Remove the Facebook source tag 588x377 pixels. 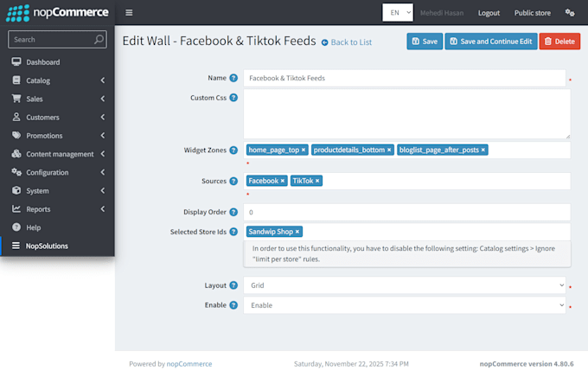pos(283,181)
